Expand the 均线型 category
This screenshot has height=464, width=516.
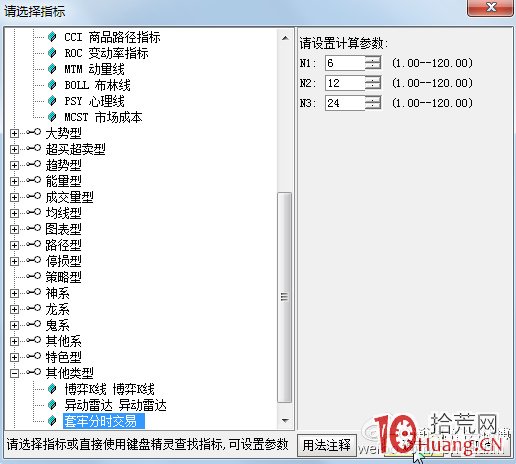[14, 213]
